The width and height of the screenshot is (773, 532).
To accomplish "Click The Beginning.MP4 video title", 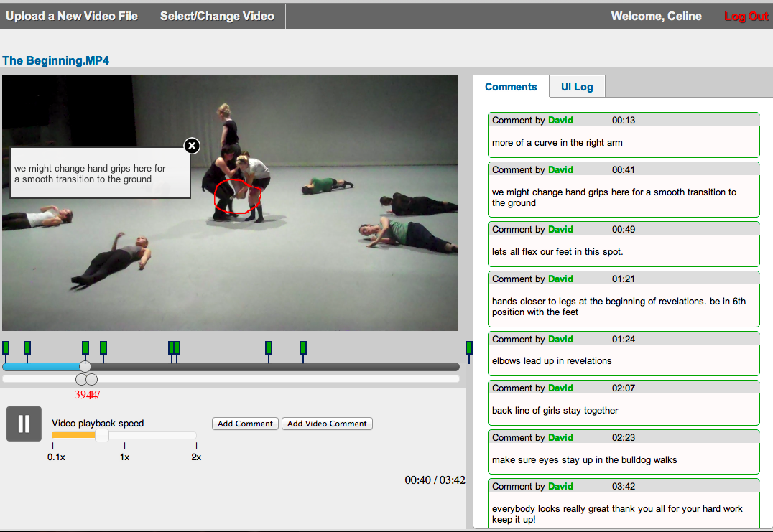I will pyautogui.click(x=56, y=61).
